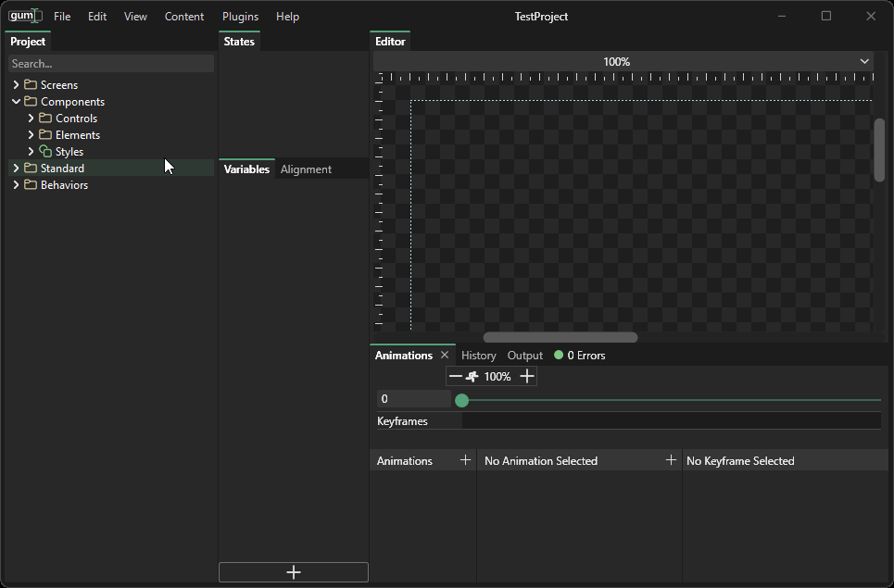Switch to the Alignment tab
Screen dimensions: 894x588
click(306, 169)
